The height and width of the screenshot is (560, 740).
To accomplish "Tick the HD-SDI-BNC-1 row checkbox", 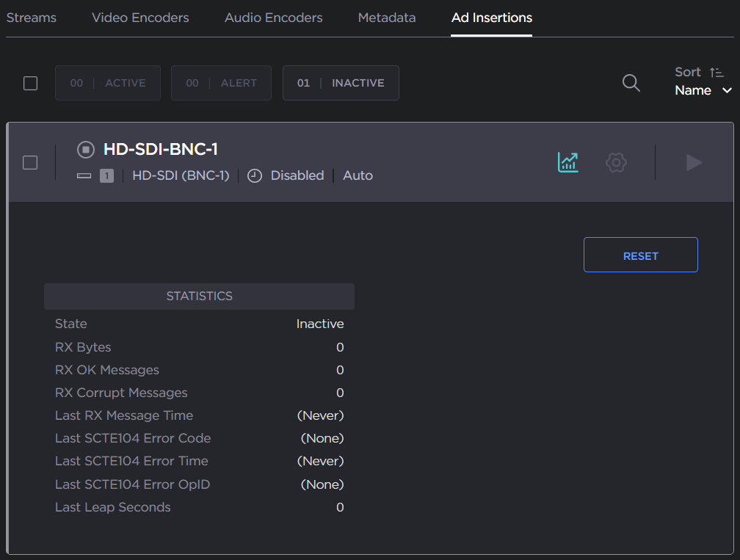I will (30, 162).
